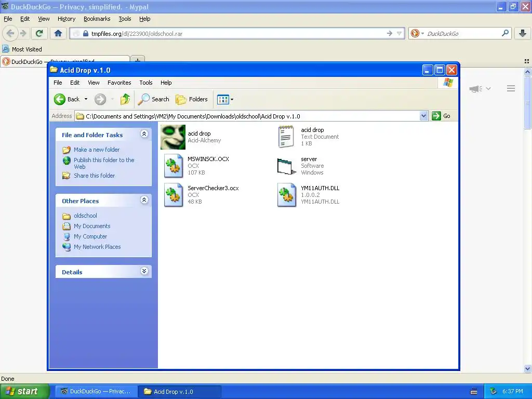Viewport: 532px width, 399px height.
Task: Open the Explorer View menu
Action: 94,83
